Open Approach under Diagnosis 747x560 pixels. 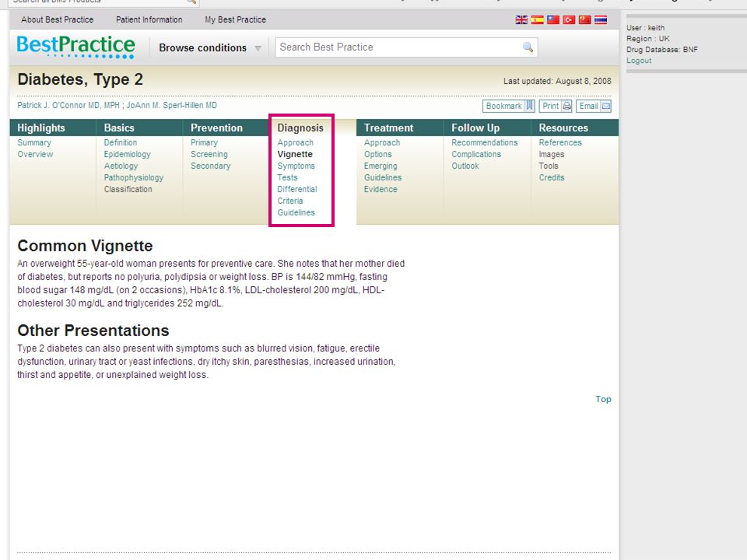296,142
